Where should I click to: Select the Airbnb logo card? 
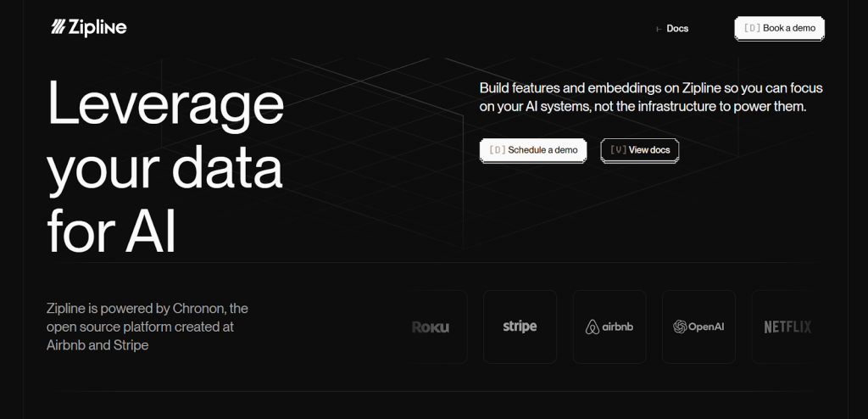(x=609, y=327)
